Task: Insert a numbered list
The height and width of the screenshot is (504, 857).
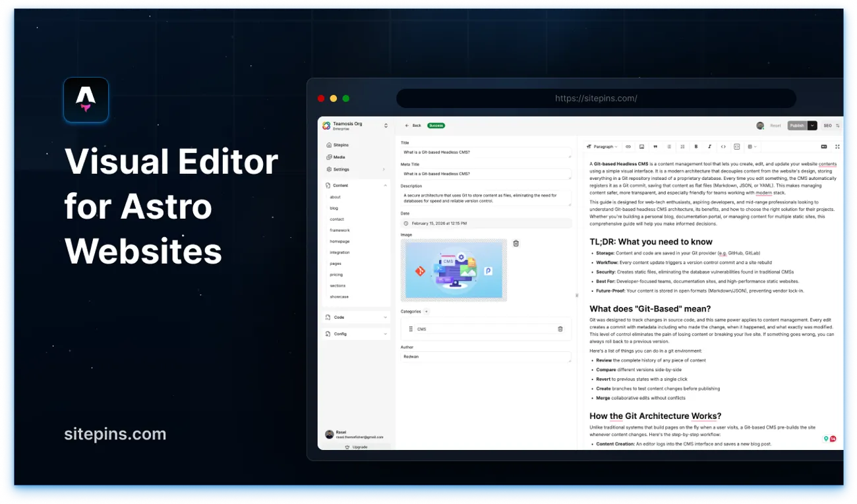Action: point(683,146)
